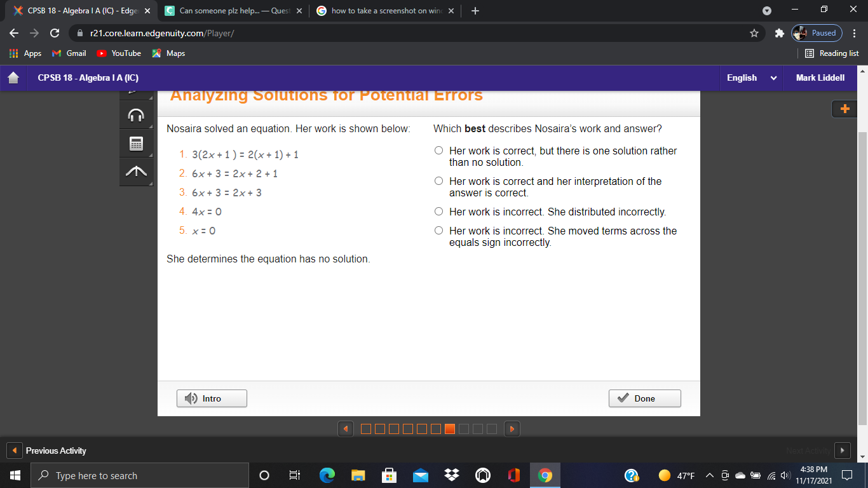Go to previous question arrow
Screen dimensions: 868x488
pos(345,429)
